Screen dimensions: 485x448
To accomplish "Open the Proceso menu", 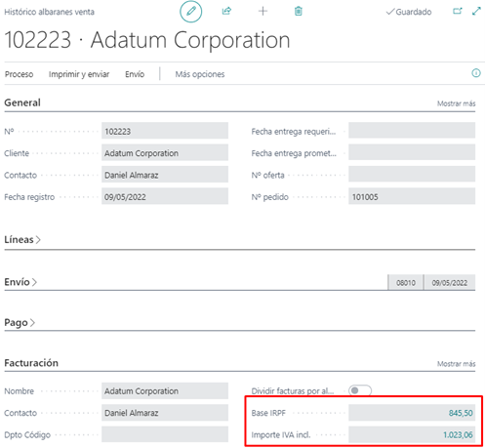I will point(19,74).
